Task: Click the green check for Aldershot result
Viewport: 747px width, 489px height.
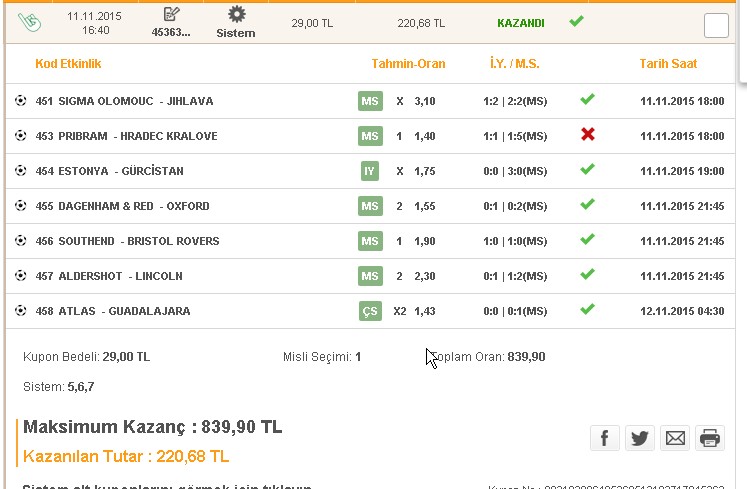Action: coord(587,274)
